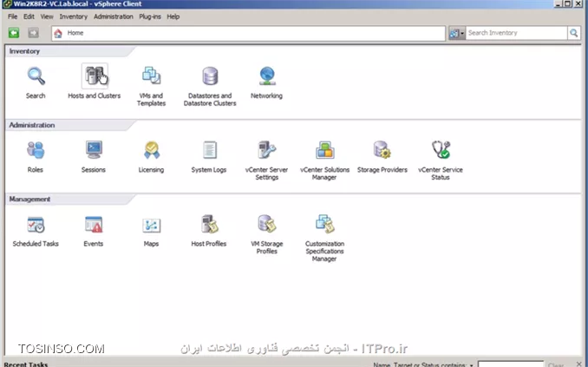Open the Licensing icon
This screenshot has width=588, height=367.
(x=152, y=150)
